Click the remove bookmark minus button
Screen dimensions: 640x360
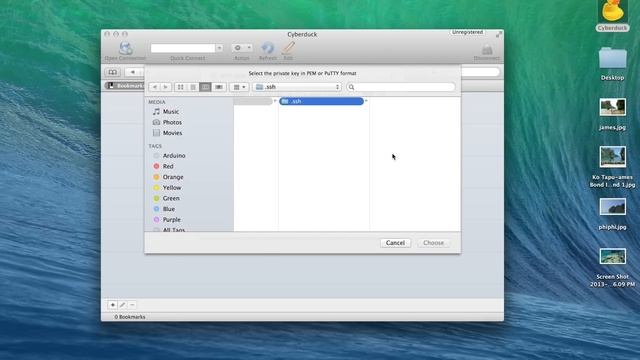(x=132, y=305)
